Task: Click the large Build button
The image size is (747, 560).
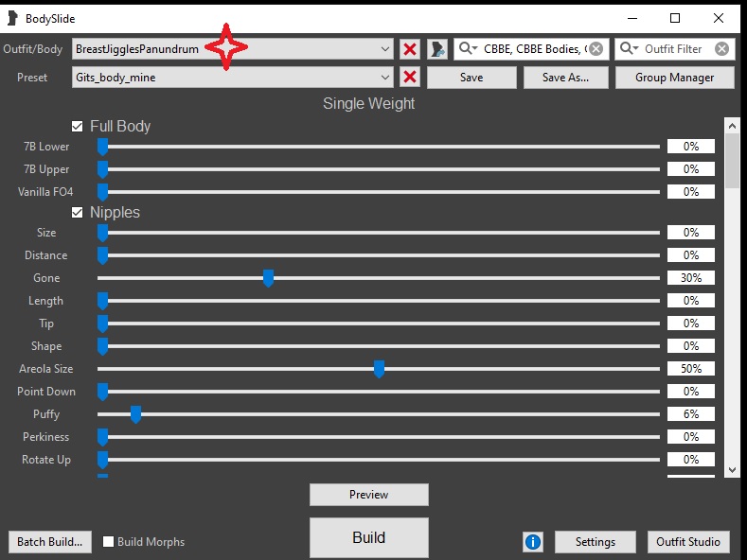Action: pyautogui.click(x=368, y=537)
